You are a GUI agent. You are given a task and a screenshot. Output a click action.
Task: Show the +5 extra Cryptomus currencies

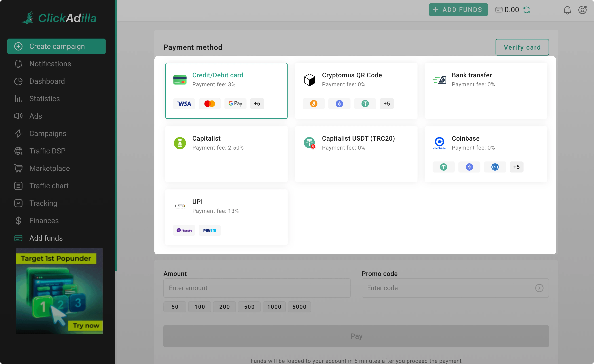387,103
